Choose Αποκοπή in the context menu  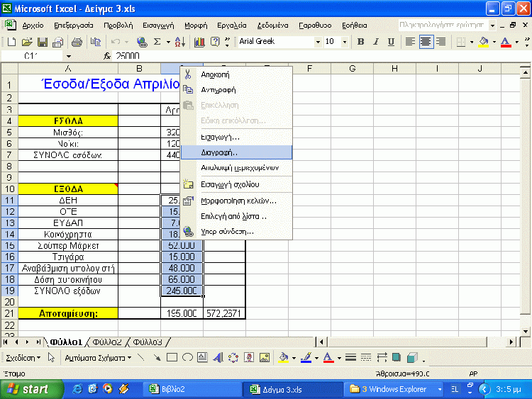click(236, 74)
